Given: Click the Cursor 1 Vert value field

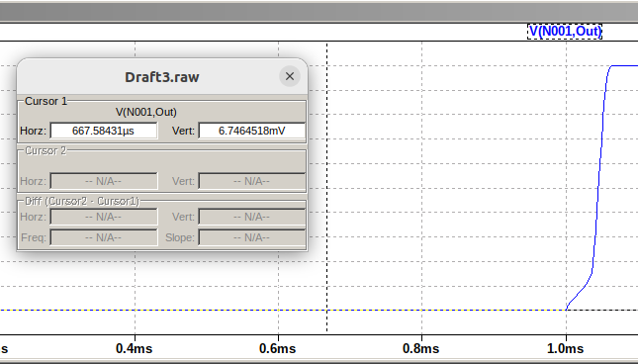Looking at the screenshot, I should click(x=252, y=131).
